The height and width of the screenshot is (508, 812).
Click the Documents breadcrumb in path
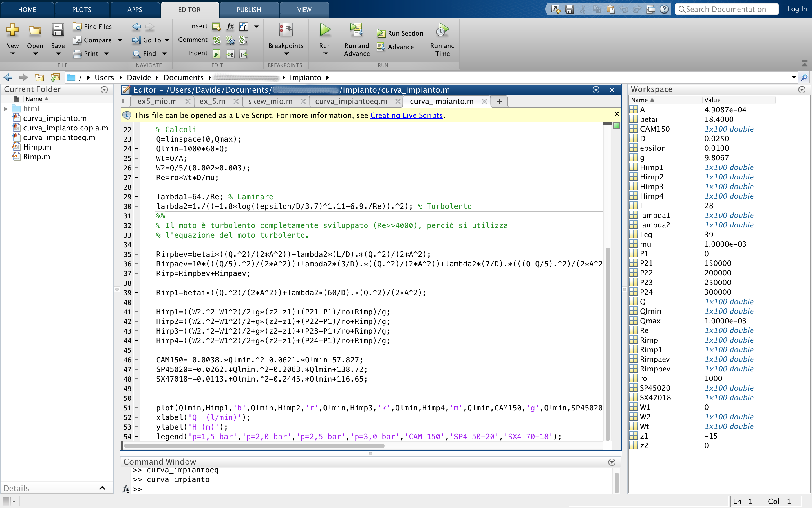click(184, 78)
